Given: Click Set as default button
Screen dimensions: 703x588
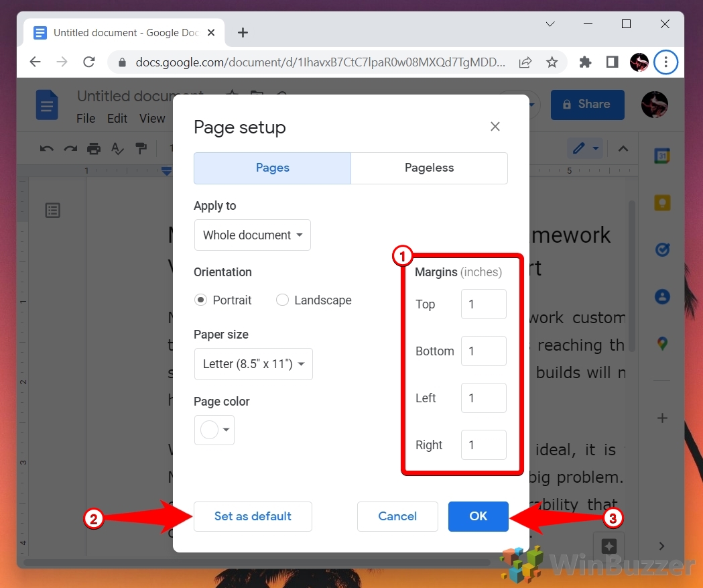Looking at the screenshot, I should point(253,516).
